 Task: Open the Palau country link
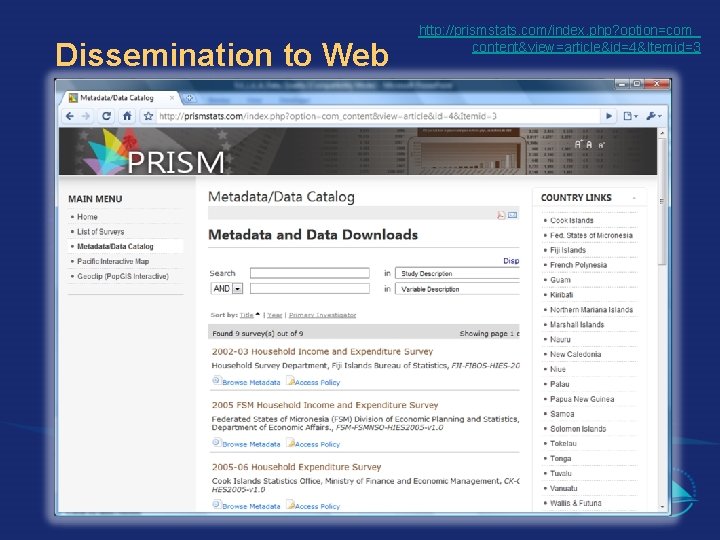(x=560, y=384)
